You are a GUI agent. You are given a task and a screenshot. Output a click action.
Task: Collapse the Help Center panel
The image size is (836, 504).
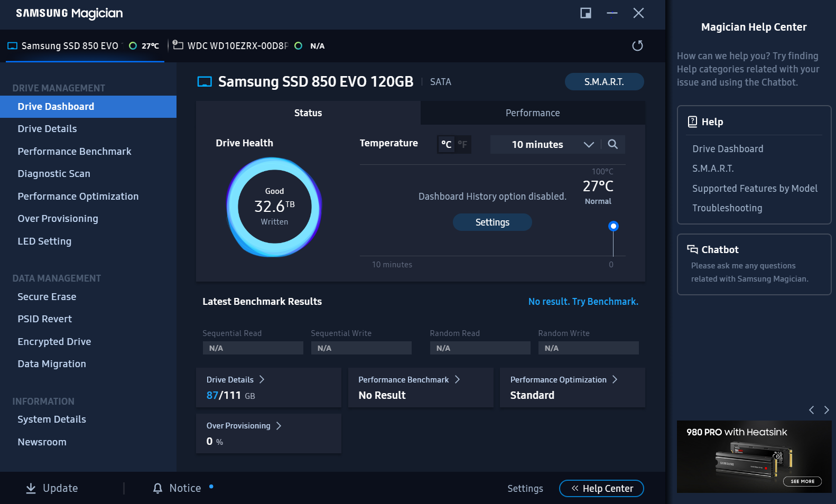tap(601, 489)
